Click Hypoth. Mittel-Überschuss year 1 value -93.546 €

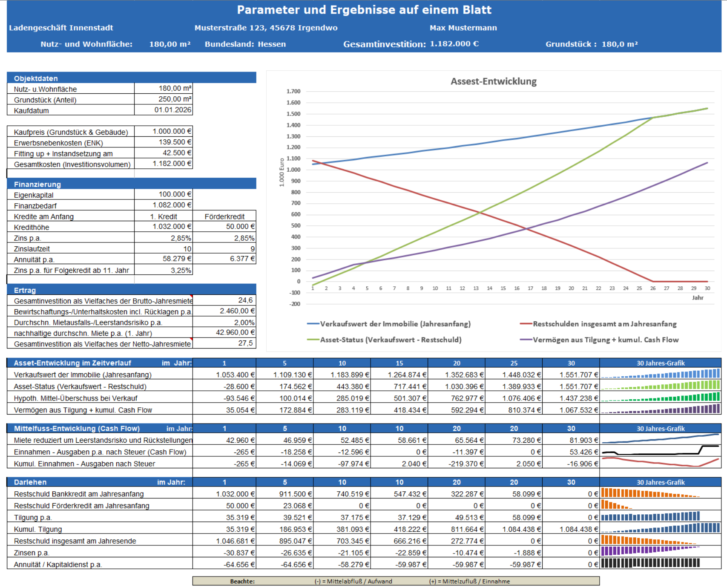[x=224, y=398]
